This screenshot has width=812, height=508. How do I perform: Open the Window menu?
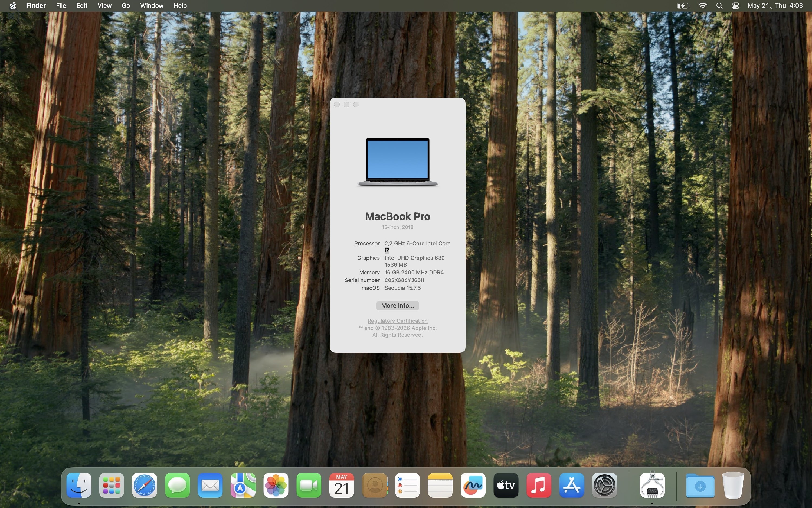pos(152,6)
